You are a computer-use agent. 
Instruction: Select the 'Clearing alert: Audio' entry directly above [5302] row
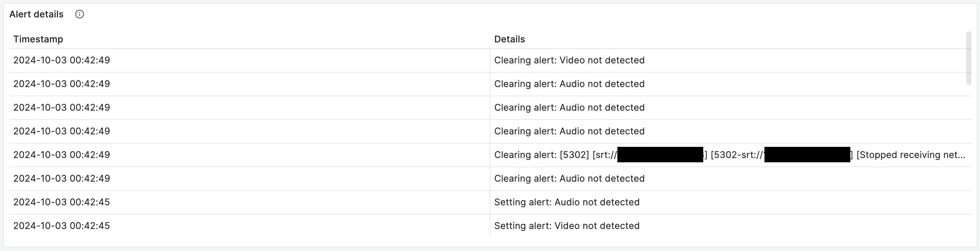click(569, 131)
